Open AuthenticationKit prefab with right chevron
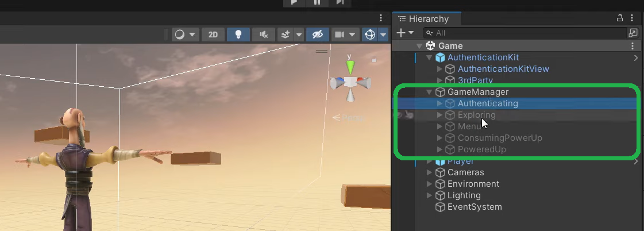Viewport: 644px width, 231px height. (x=636, y=58)
